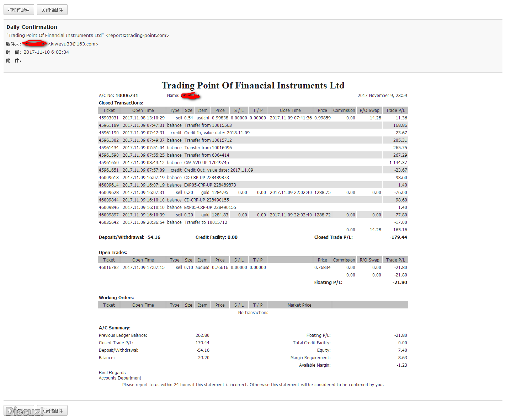Click open time 2017.11.08 13:10:29
506x420 pixels.
[144, 118]
